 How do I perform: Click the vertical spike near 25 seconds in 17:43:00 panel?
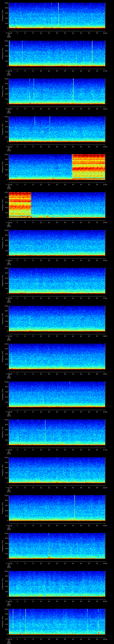[49, 546]
